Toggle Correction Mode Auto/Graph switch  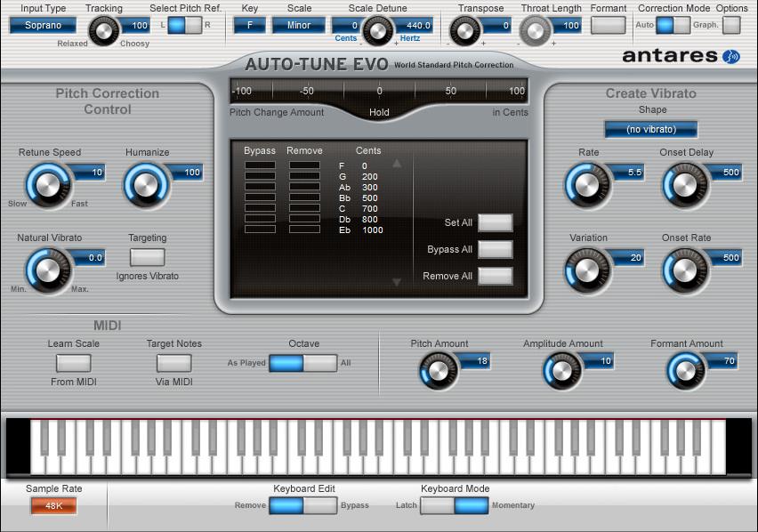(673, 25)
